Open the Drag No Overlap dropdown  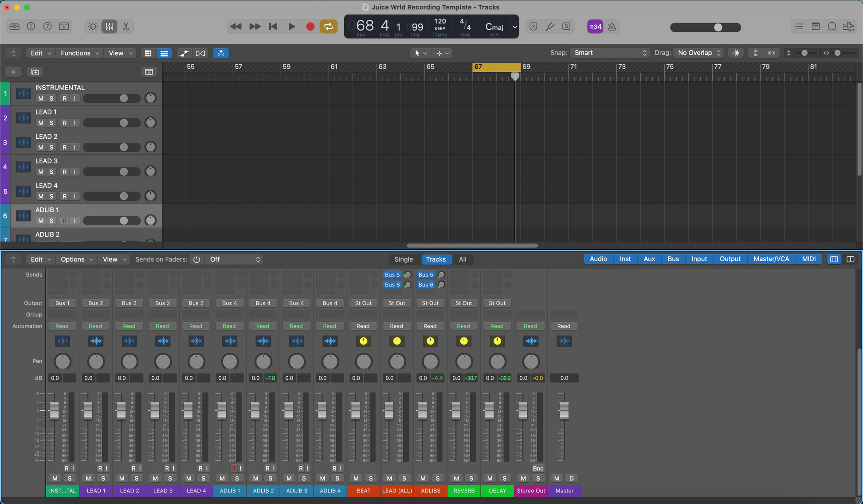click(x=699, y=53)
